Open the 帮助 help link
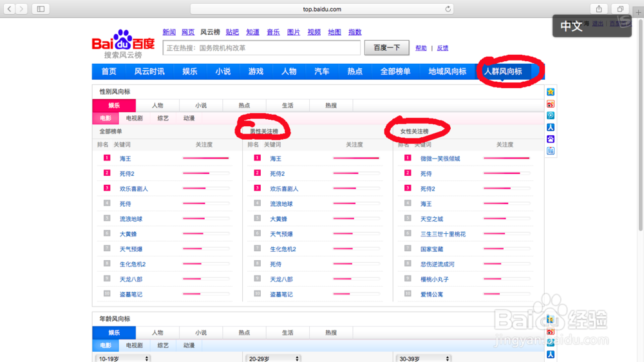Image resolution: width=644 pixels, height=362 pixels. pyautogui.click(x=421, y=48)
